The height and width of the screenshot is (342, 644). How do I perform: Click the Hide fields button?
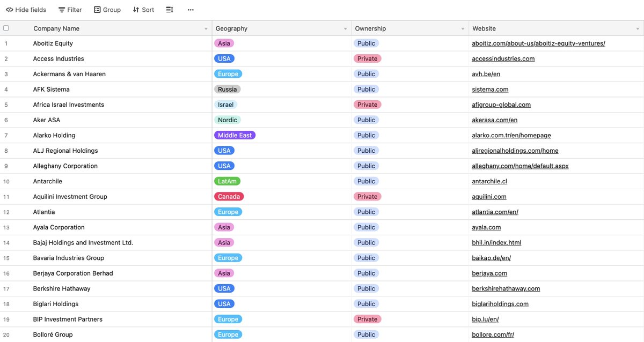pyautogui.click(x=26, y=10)
